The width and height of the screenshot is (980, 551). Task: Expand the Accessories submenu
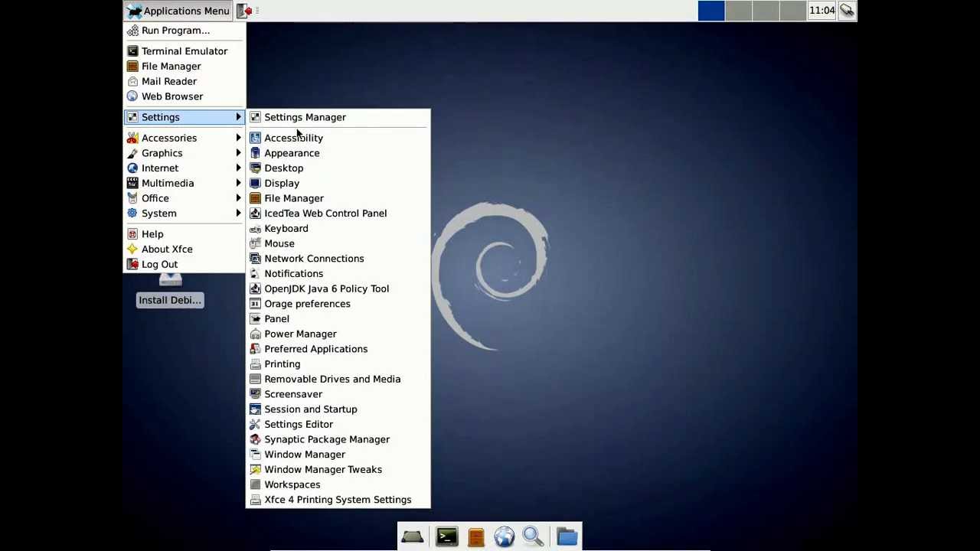click(x=169, y=138)
